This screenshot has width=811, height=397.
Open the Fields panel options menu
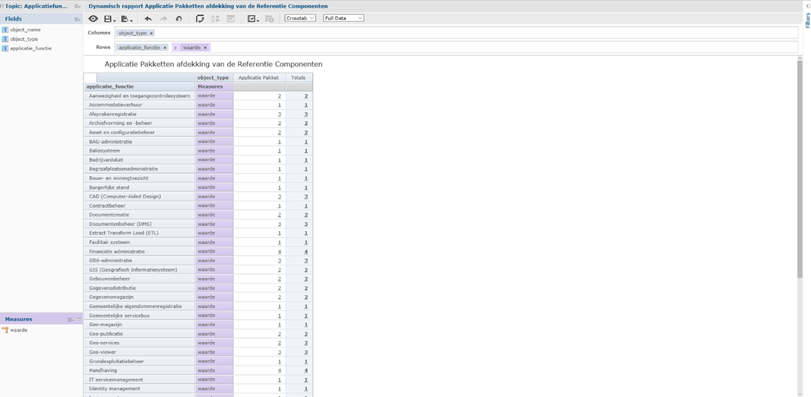[77, 19]
